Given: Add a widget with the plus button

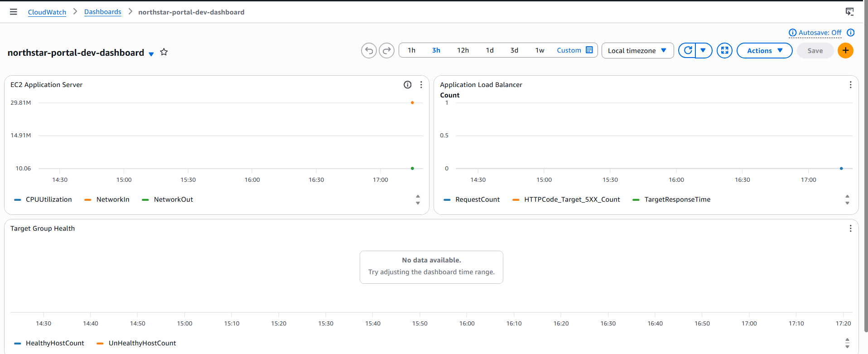Looking at the screenshot, I should tap(845, 50).
